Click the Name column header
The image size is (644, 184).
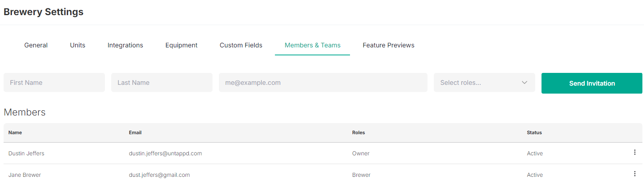click(x=15, y=133)
